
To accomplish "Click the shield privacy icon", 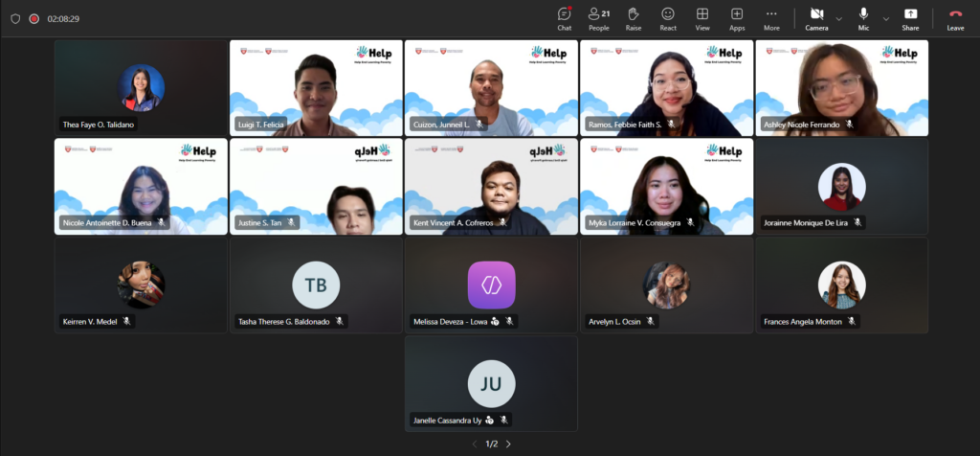I will 15,19.
